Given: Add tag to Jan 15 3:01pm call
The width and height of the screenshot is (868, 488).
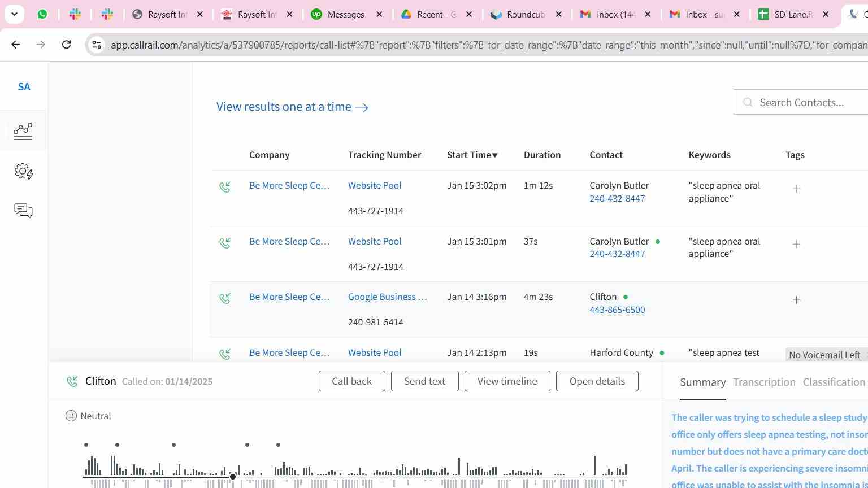Looking at the screenshot, I should (x=796, y=244).
